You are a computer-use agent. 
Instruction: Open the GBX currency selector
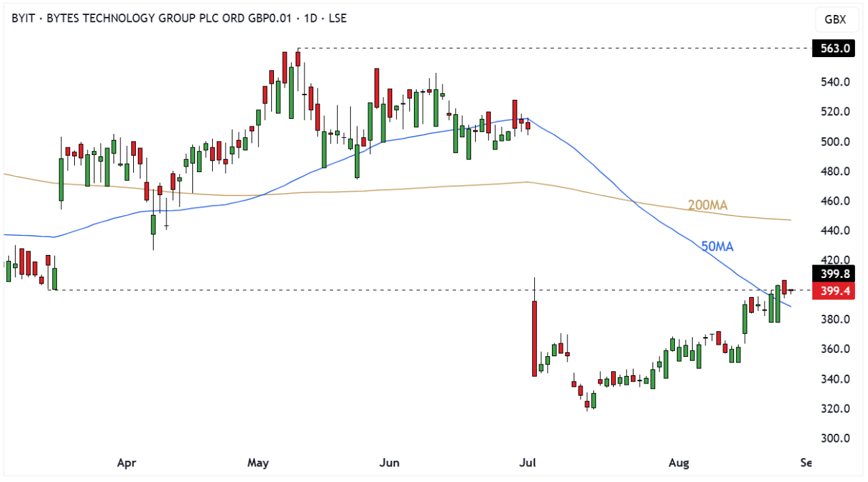(835, 20)
